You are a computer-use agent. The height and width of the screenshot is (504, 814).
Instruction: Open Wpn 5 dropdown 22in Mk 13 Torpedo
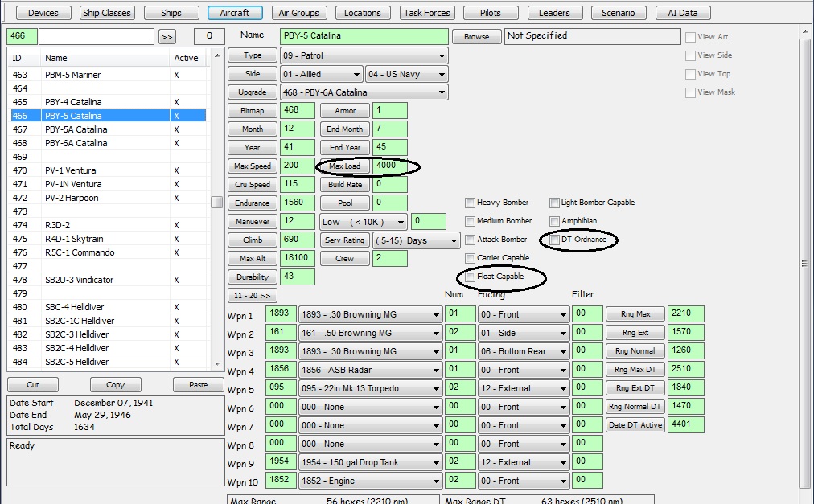(x=370, y=388)
